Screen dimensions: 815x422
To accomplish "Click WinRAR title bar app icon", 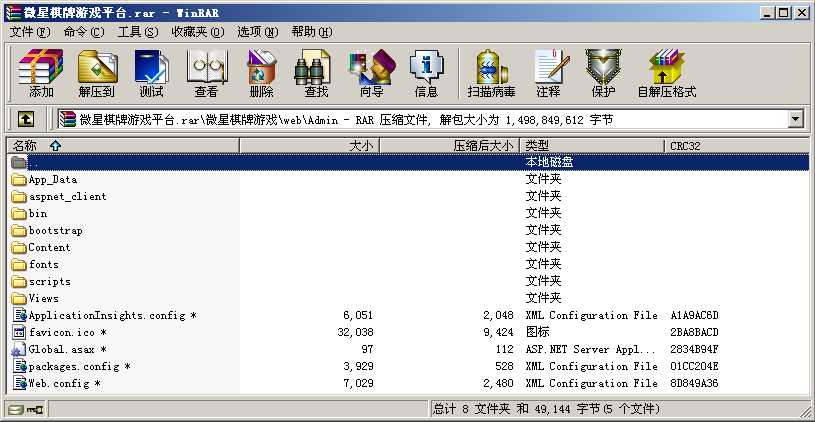I will (x=13, y=12).
